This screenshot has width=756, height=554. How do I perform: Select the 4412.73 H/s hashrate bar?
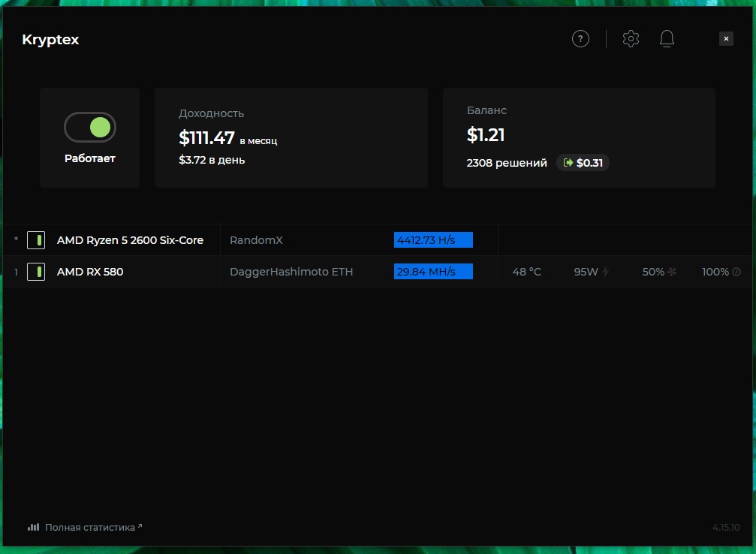(x=433, y=240)
